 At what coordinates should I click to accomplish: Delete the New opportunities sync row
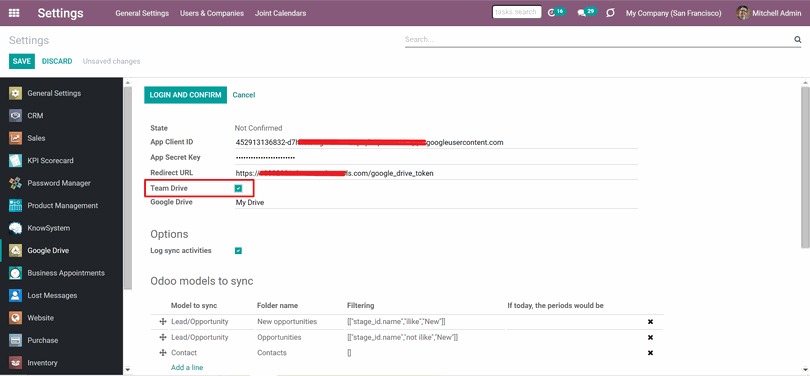click(x=650, y=322)
